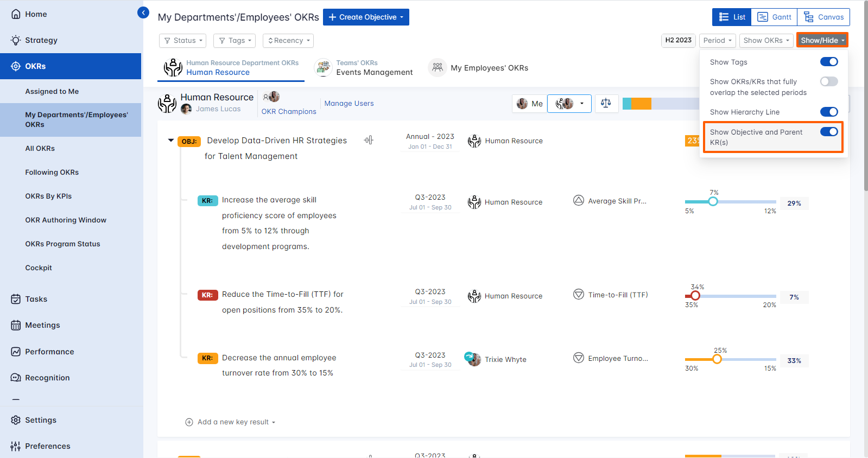
Task: Turn off Show Hierarchy Line toggle
Action: coord(828,112)
